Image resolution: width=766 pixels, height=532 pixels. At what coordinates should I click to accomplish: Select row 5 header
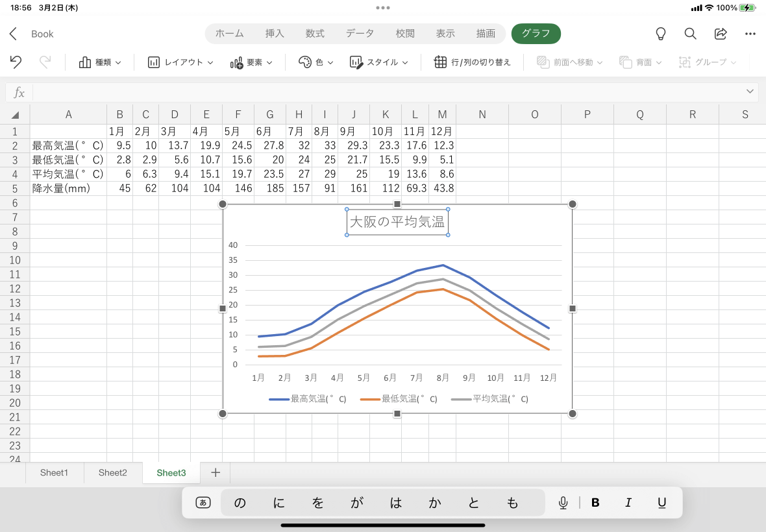15,189
